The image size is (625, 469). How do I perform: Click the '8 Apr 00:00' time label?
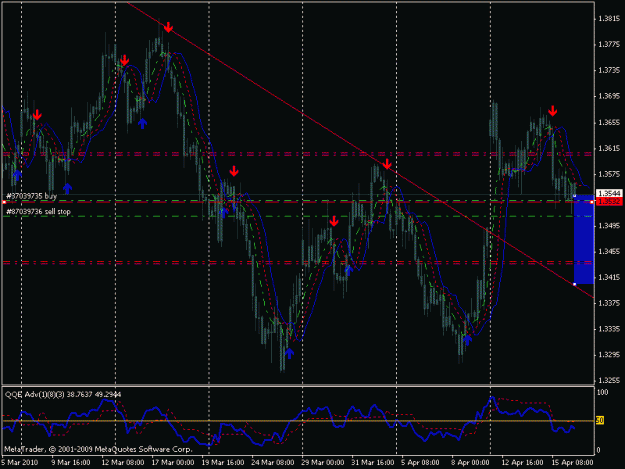pyautogui.click(x=470, y=462)
